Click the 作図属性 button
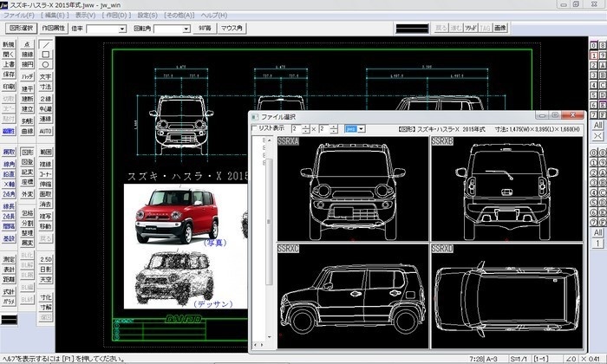 pyautogui.click(x=54, y=28)
